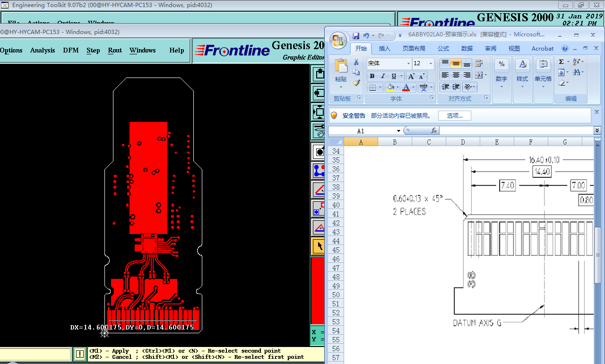Open the Excel Office button menu

click(337, 40)
